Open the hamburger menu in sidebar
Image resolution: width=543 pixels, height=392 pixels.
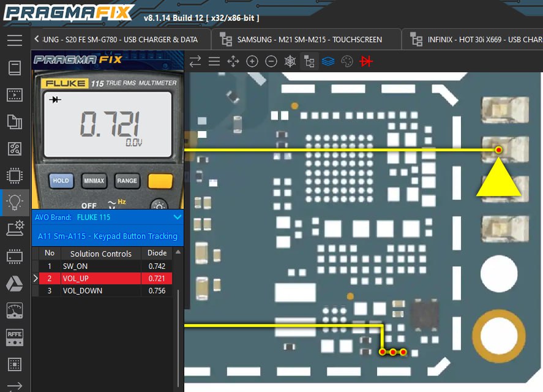[x=15, y=40]
